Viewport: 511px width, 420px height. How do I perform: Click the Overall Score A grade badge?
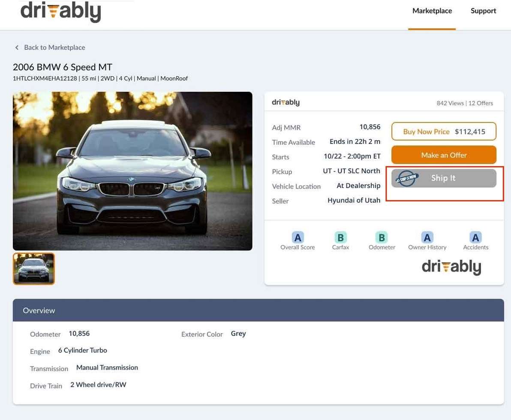[x=298, y=237]
